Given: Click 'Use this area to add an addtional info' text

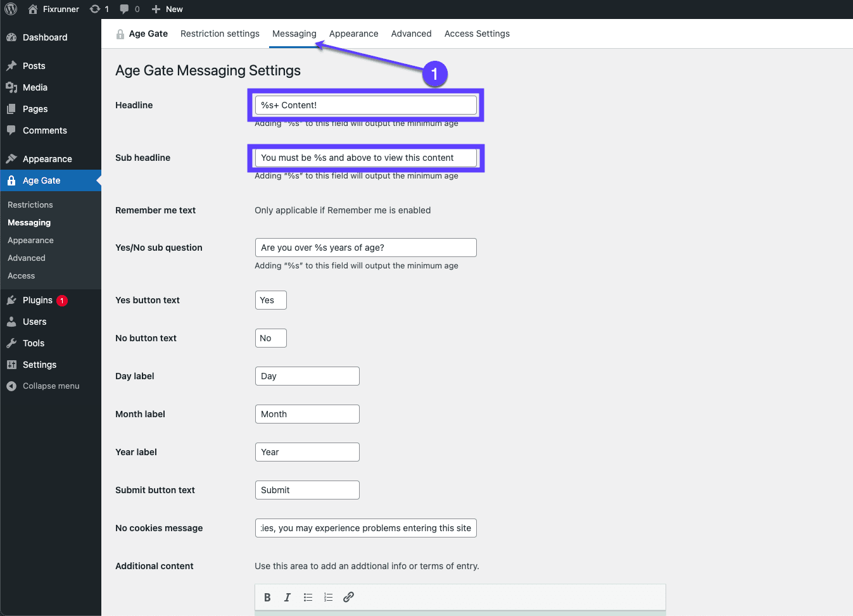Looking at the screenshot, I should (x=367, y=566).
